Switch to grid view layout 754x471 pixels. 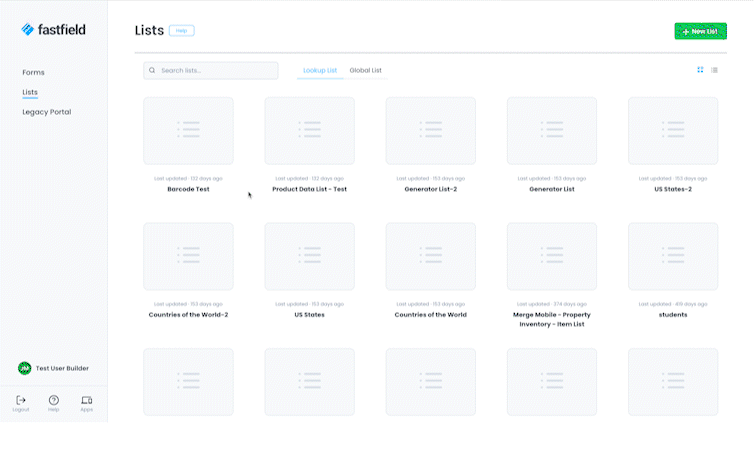pos(700,70)
